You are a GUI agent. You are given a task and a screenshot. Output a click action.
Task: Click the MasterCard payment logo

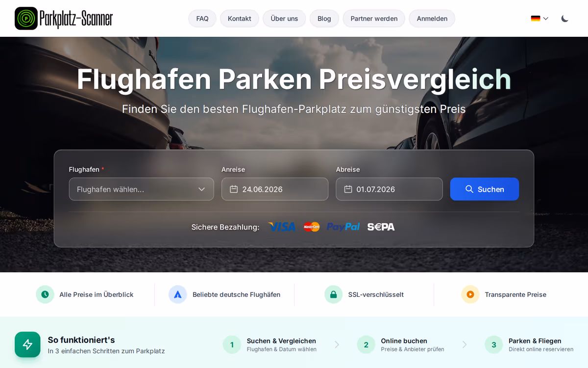[312, 227]
